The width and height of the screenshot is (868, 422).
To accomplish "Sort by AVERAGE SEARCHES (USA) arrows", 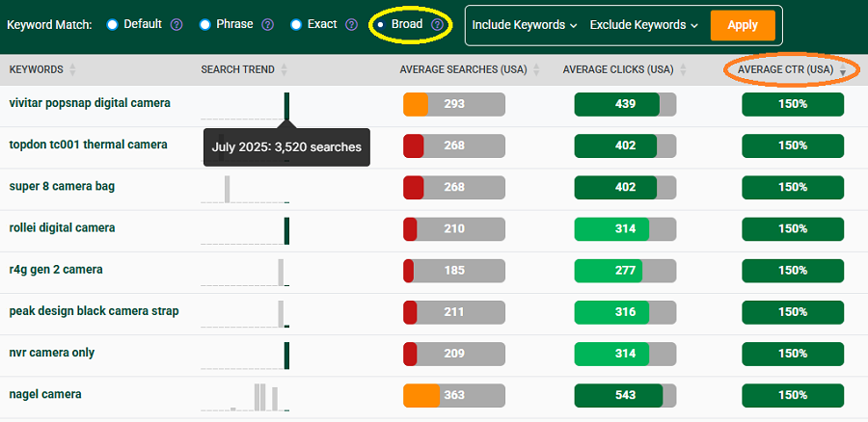I will (x=536, y=69).
